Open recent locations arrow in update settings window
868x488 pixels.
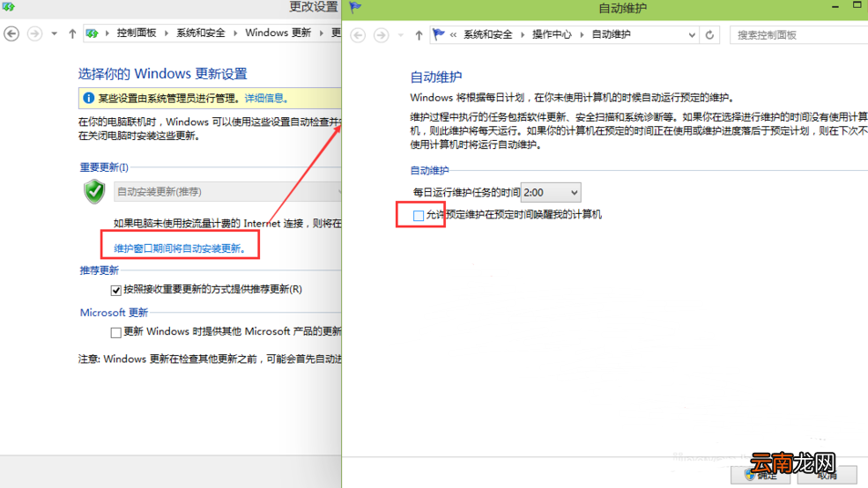tap(54, 33)
